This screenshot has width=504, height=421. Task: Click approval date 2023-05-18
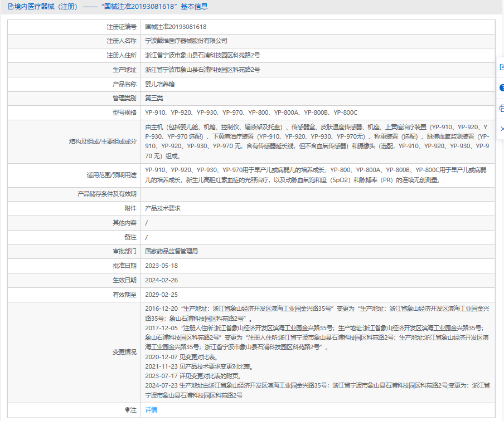pyautogui.click(x=161, y=266)
